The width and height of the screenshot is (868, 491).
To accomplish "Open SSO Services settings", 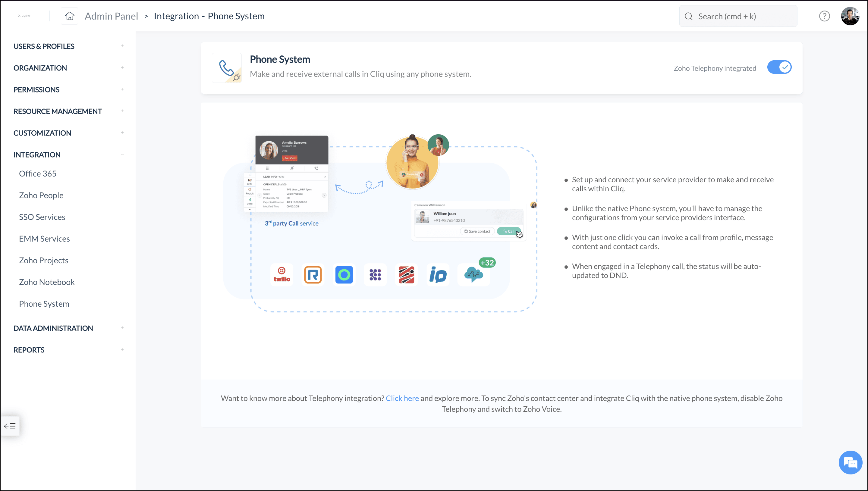I will (x=42, y=217).
